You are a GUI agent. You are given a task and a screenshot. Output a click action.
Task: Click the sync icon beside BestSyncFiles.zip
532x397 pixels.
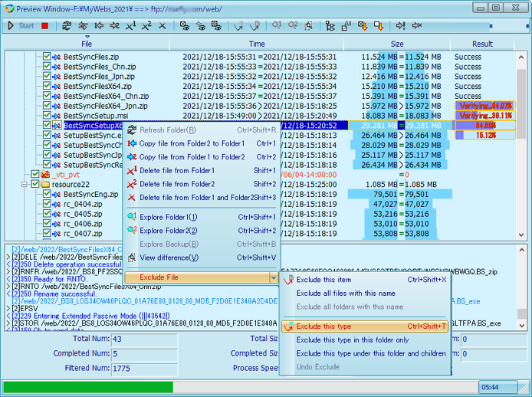(57, 57)
